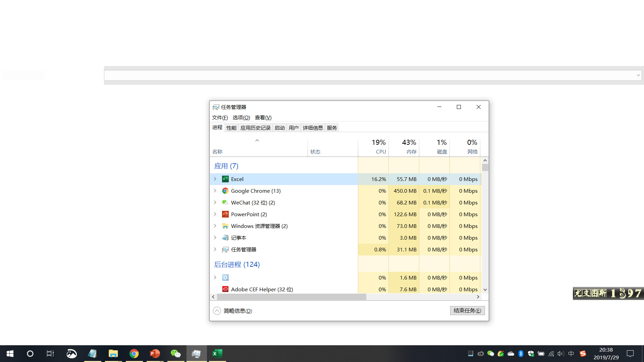Open Chrome from the taskbar

(x=134, y=353)
